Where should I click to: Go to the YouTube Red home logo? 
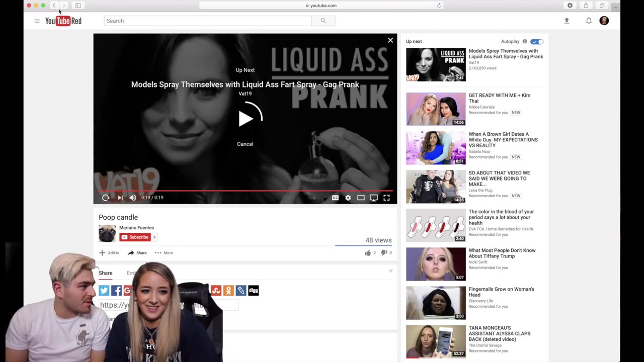[x=63, y=21]
